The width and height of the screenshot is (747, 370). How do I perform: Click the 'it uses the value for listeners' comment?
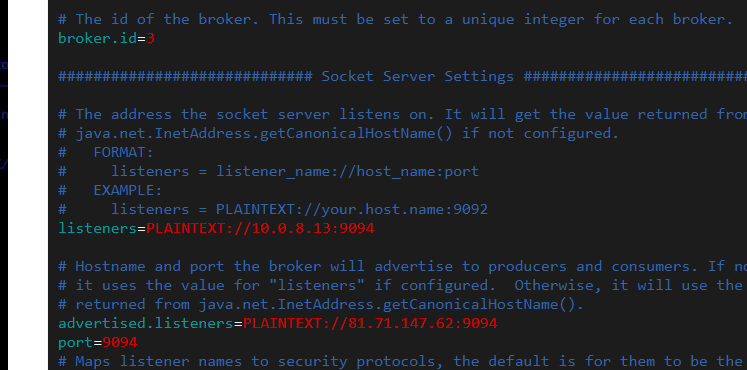click(x=403, y=285)
